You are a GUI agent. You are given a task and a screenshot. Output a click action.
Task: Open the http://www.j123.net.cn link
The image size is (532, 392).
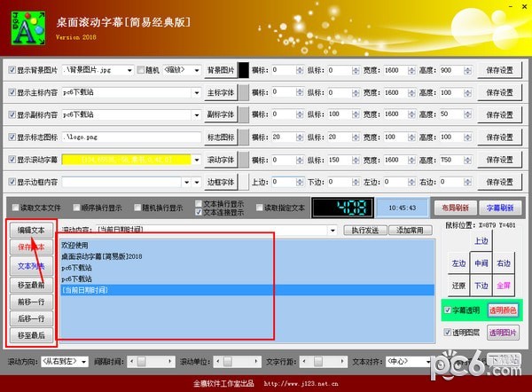click(301, 384)
